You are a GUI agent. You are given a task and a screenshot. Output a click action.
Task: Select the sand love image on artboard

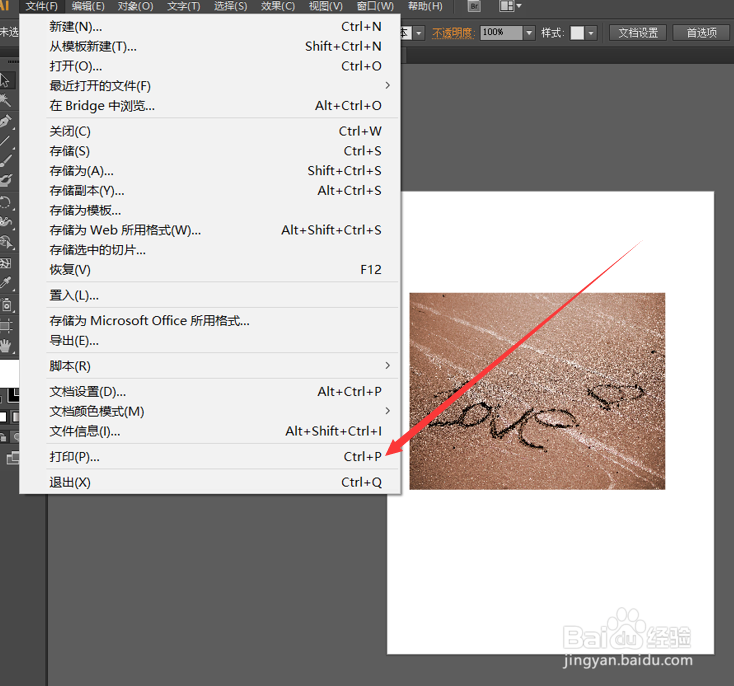pos(537,391)
